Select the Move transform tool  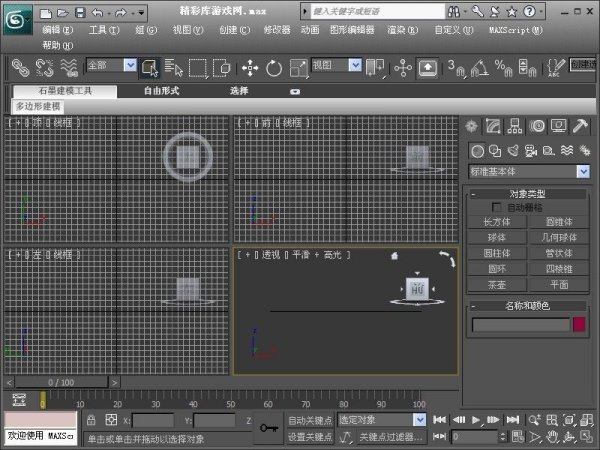(x=249, y=67)
